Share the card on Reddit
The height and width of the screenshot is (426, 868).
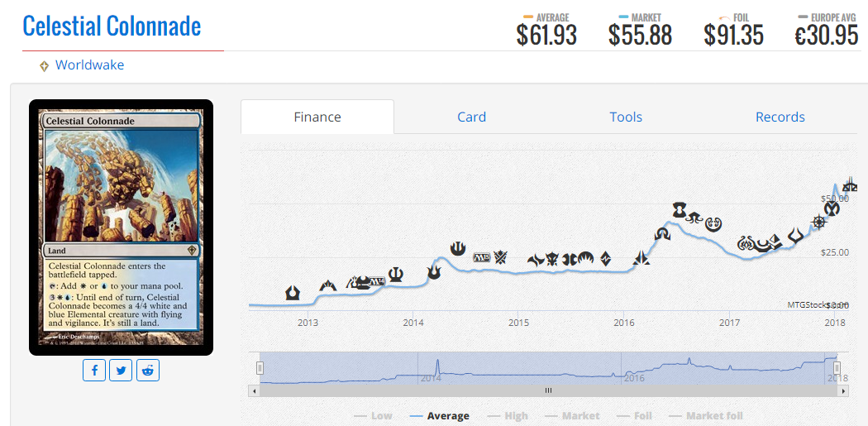tap(148, 370)
